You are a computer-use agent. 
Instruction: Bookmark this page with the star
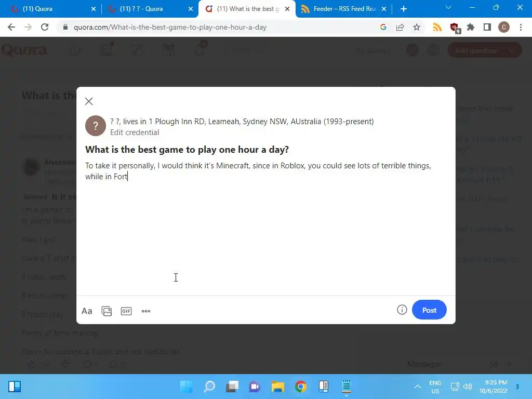click(x=417, y=27)
